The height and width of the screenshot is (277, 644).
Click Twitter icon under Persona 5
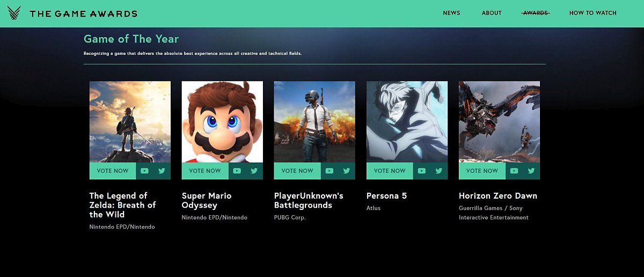point(438,171)
